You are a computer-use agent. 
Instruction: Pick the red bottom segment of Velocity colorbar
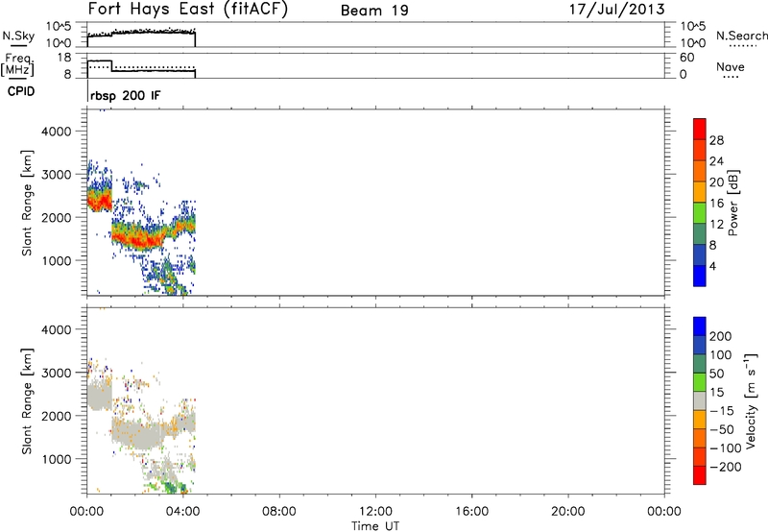[700, 475]
